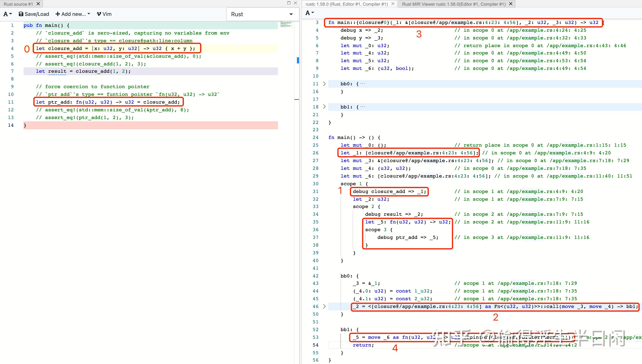Viewport: 642px width, 364px height.
Task: Close the Rust MIR Viewer tab
Action: (x=511, y=4)
